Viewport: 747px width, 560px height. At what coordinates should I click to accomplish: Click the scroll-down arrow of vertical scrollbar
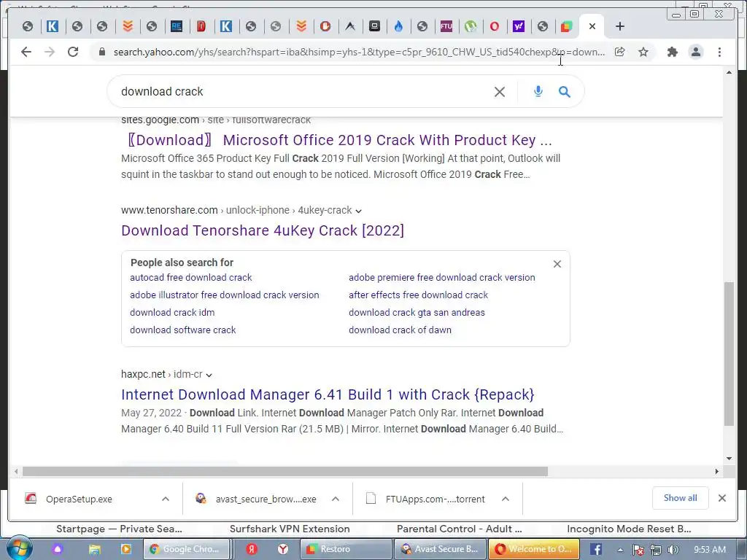(729, 459)
